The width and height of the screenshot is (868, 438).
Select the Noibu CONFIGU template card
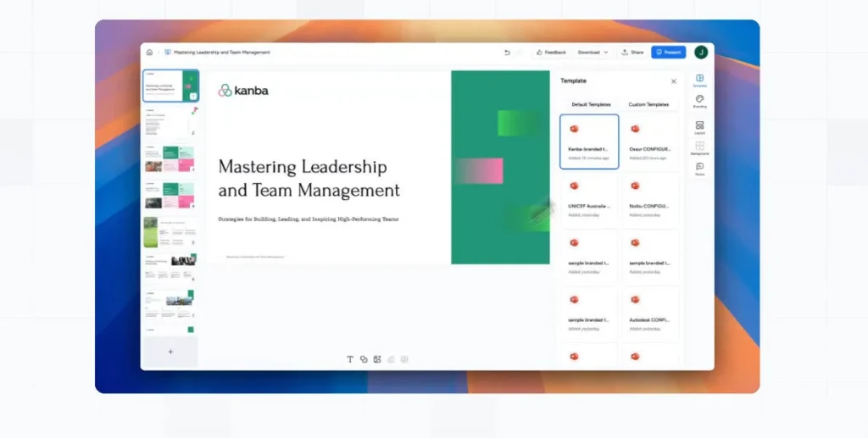650,199
